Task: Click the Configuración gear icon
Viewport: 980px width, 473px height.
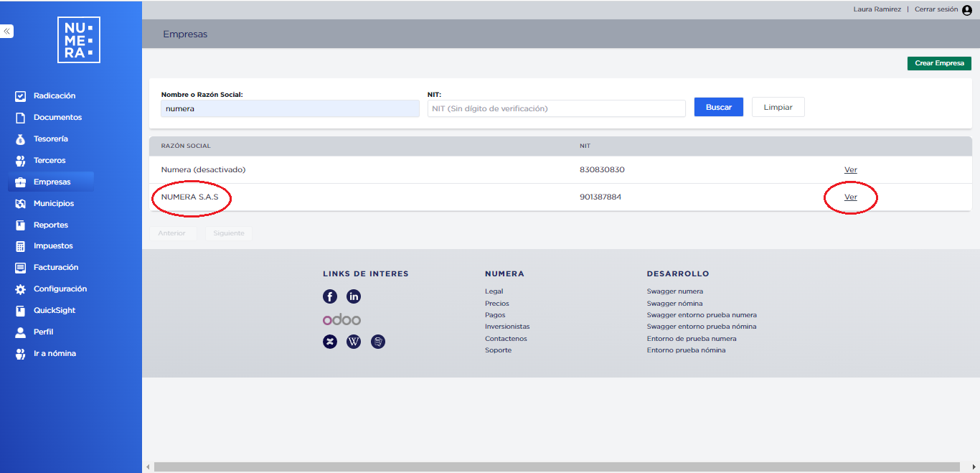Action: (x=20, y=289)
